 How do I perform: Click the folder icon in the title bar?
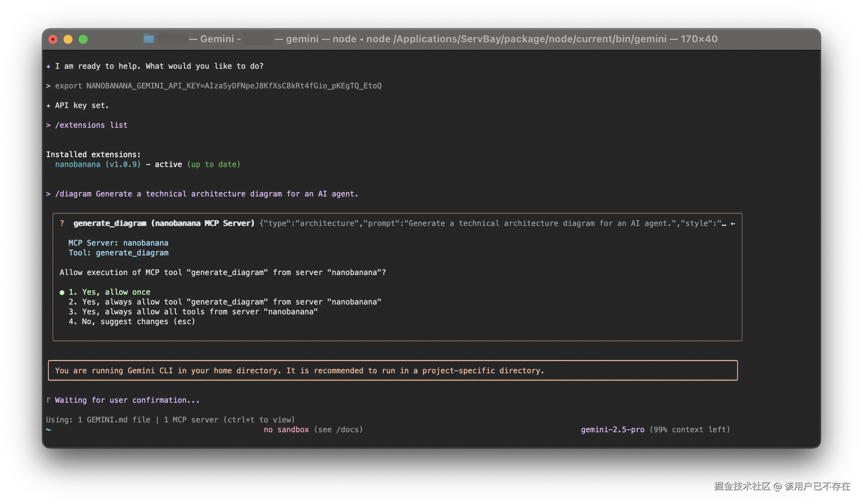pos(149,39)
